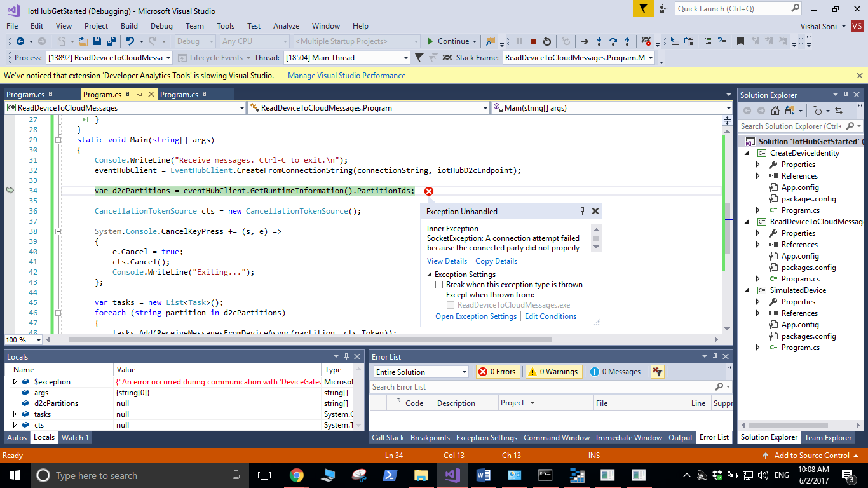Click the bookmark icon in the toolbar

tap(740, 41)
